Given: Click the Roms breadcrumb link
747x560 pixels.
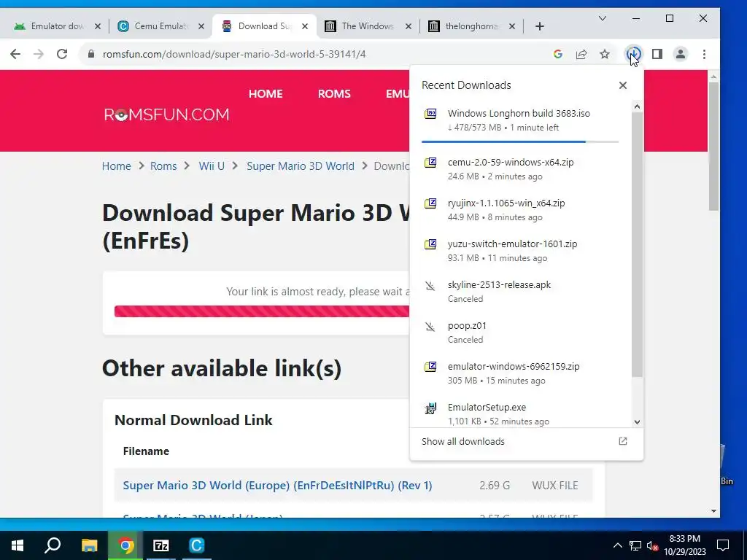Looking at the screenshot, I should coord(163,166).
